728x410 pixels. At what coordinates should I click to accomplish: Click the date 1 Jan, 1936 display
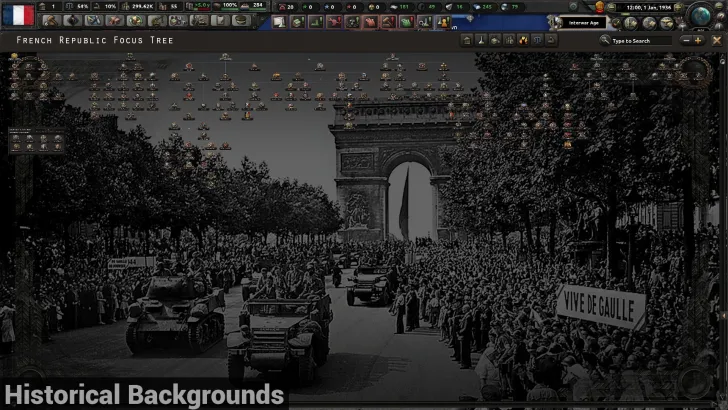(x=650, y=6)
